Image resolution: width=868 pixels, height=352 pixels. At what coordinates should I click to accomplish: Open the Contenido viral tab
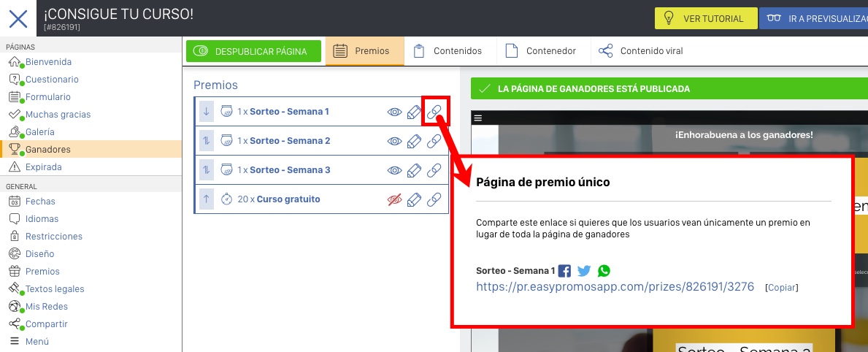[x=641, y=51]
